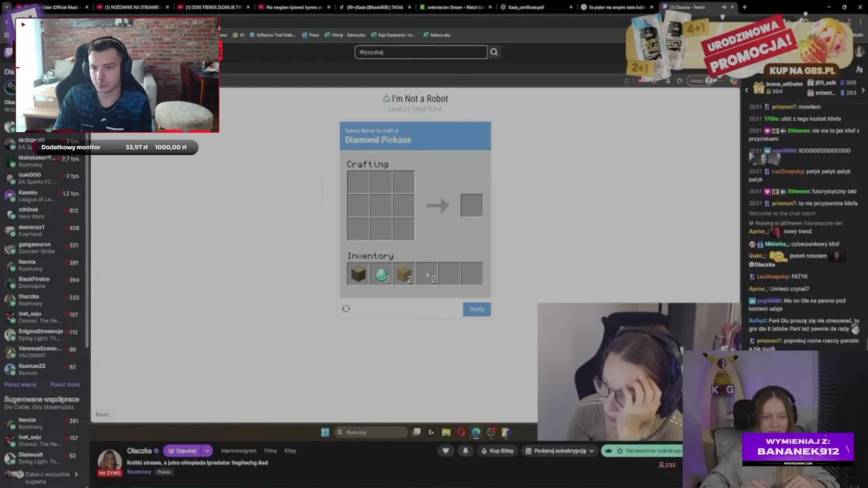
Task: Focus the Twitch Wyszukaj search field
Action: [x=421, y=52]
